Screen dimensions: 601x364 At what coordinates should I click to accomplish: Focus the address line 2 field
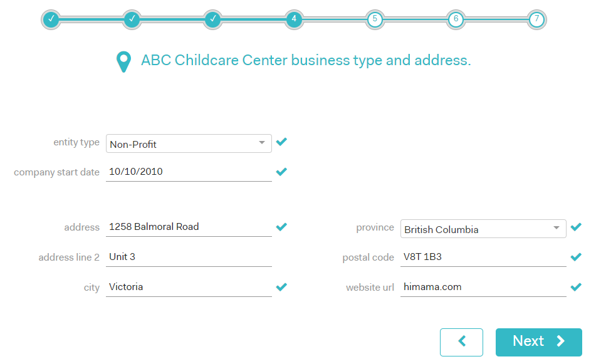coord(189,257)
